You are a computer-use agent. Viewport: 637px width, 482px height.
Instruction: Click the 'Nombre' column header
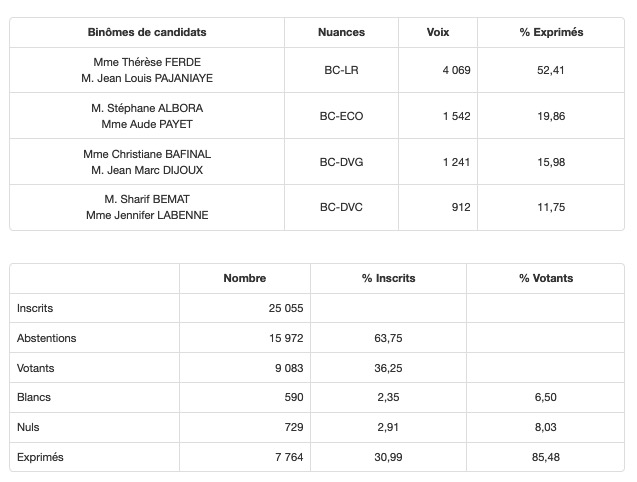[245, 279]
